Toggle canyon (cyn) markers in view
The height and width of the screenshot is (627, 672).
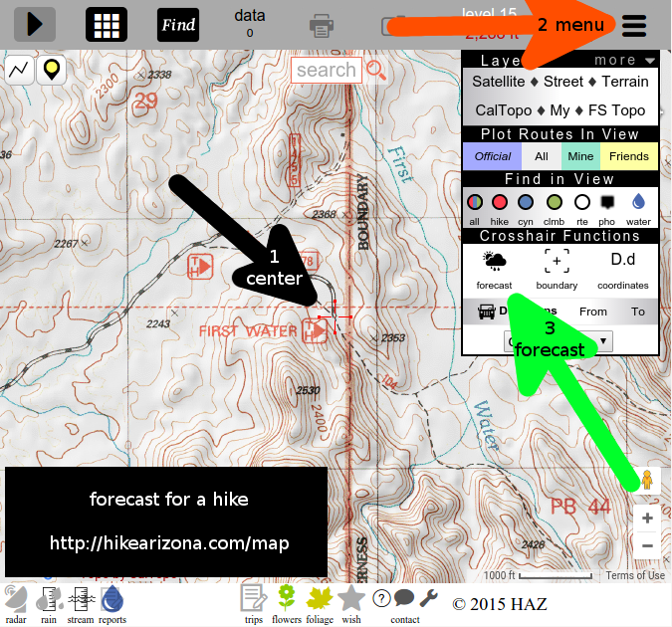(x=526, y=202)
